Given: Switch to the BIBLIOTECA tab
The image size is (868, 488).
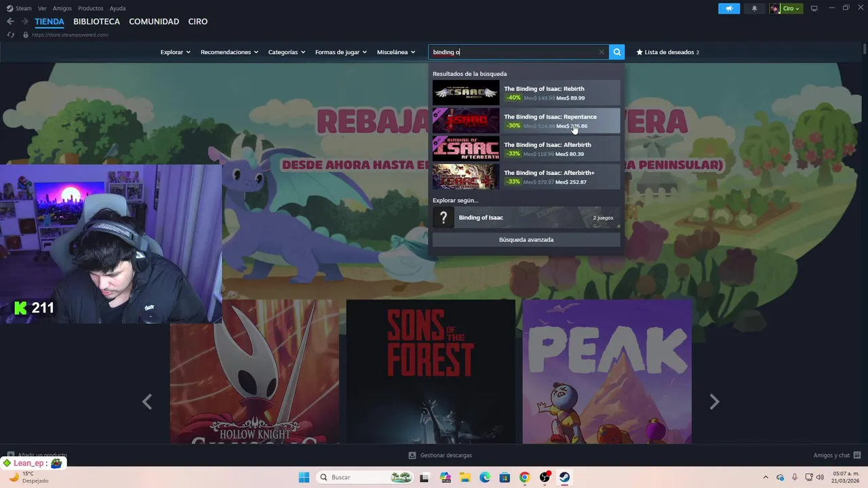Looking at the screenshot, I should 96,22.
